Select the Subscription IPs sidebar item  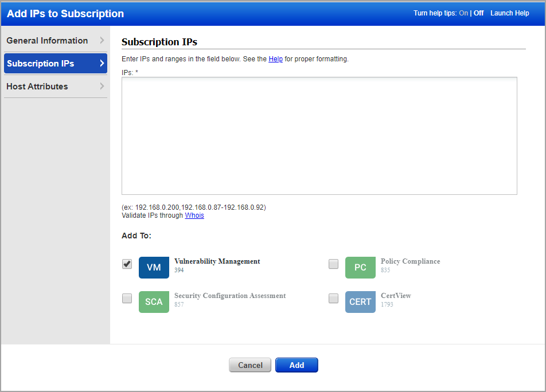point(40,63)
